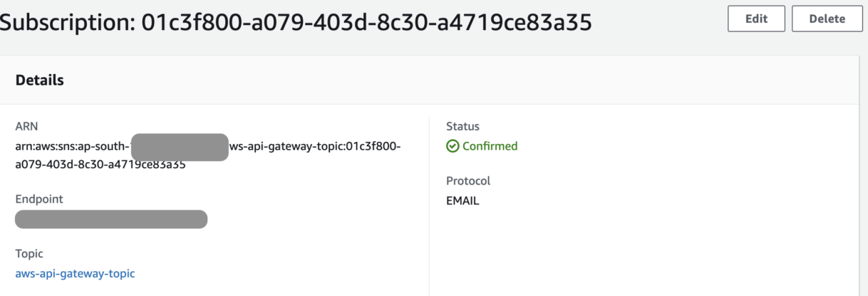
Task: Click the Status field label
Action: [463, 126]
